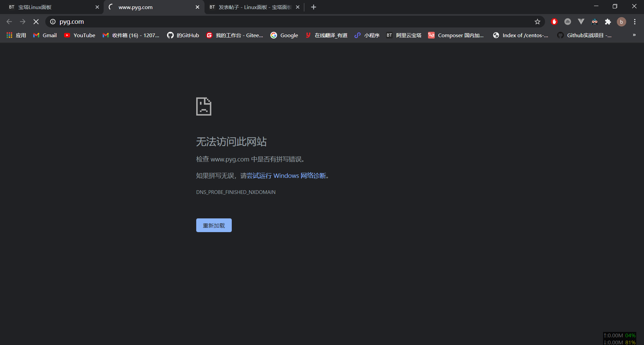This screenshot has width=644, height=345.
Task: Click the 无法访问此网站 heading
Action: click(x=231, y=142)
